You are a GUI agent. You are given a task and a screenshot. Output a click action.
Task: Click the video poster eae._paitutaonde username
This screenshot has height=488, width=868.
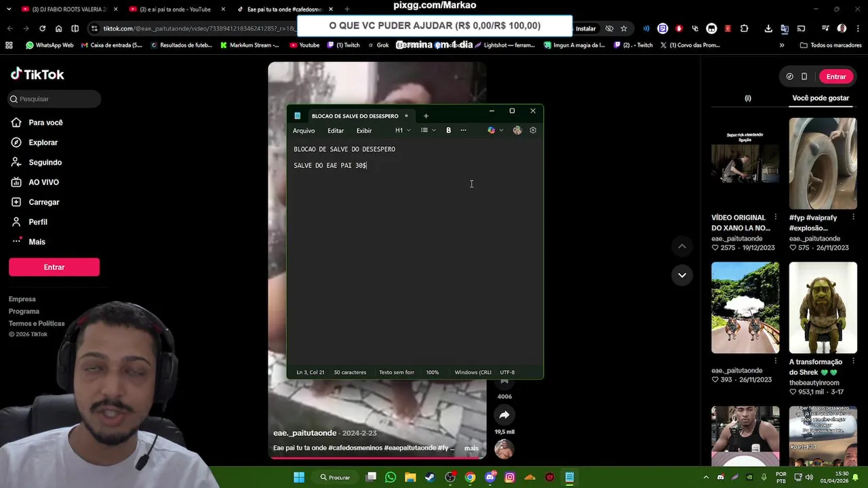pos(304,433)
